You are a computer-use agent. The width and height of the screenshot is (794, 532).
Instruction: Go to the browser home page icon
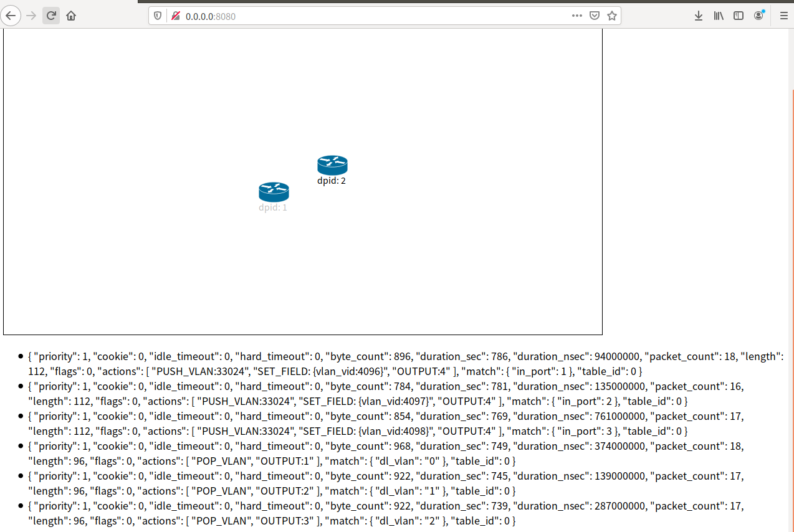click(x=71, y=16)
